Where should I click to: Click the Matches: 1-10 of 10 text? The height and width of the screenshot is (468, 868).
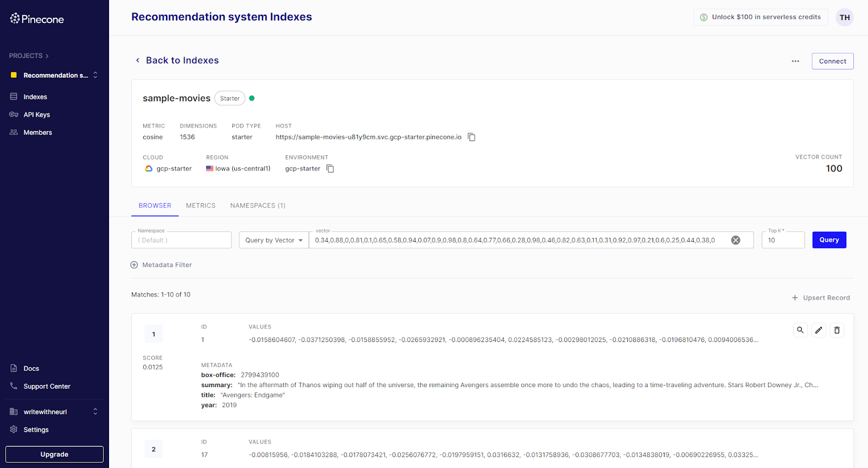[x=161, y=295]
